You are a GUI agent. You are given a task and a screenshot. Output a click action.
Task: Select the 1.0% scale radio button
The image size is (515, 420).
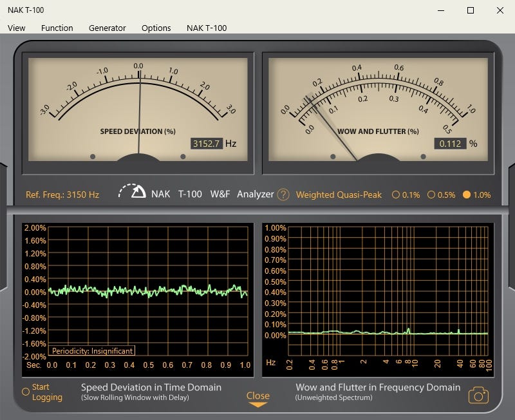click(x=467, y=195)
